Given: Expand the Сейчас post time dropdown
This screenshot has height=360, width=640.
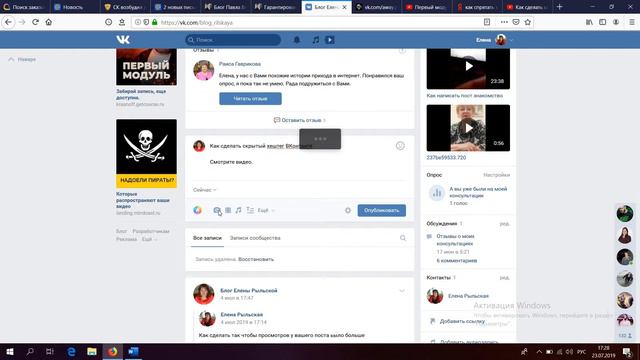Looking at the screenshot, I should pos(204,190).
